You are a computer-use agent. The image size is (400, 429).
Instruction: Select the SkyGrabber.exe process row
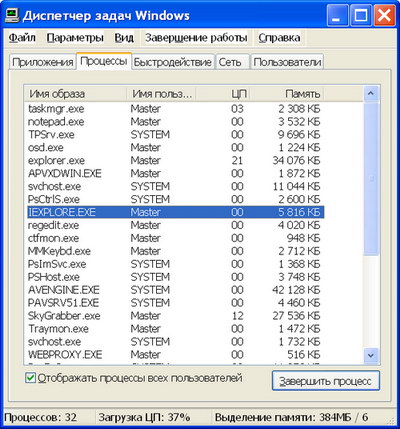tap(176, 316)
